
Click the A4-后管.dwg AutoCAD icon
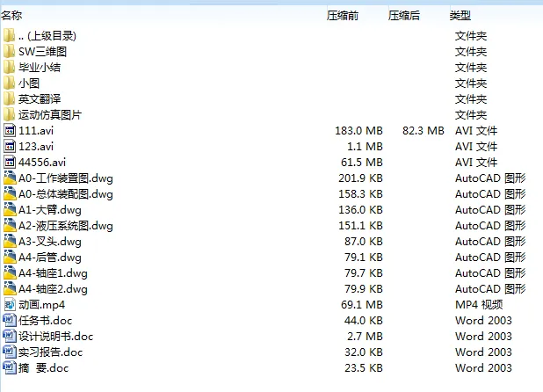click(10, 258)
